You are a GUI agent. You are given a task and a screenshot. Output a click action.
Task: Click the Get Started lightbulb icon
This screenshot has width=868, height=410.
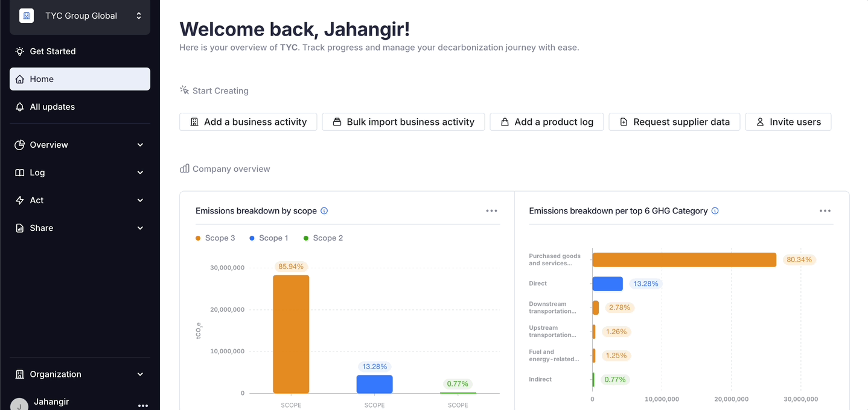20,51
